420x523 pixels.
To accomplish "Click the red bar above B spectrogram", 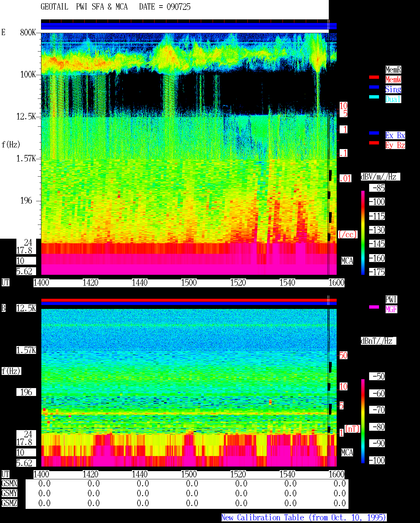I will [189, 300].
